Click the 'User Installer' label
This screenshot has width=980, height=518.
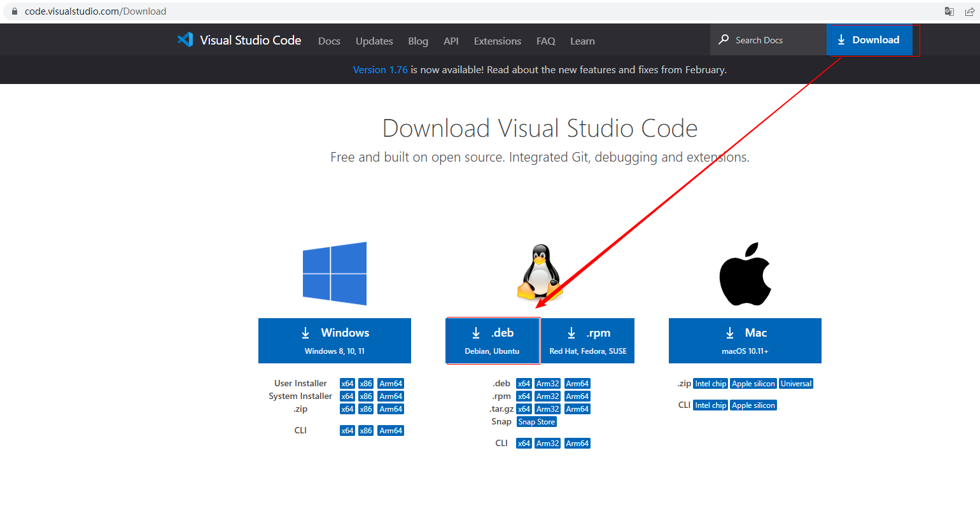(300, 383)
